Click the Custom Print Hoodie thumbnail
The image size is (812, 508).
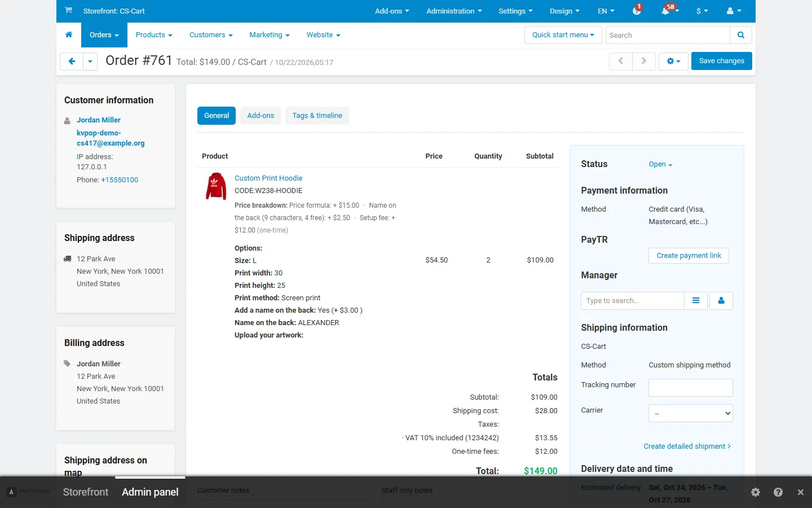[216, 186]
